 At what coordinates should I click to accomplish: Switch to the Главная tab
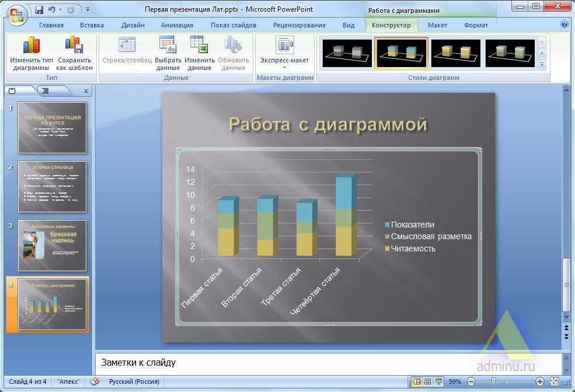(51, 25)
